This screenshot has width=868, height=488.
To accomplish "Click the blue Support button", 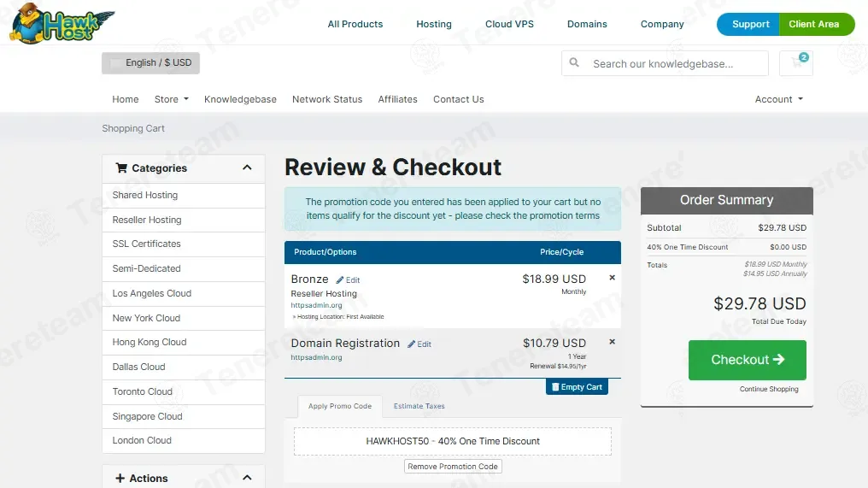I will (x=748, y=25).
